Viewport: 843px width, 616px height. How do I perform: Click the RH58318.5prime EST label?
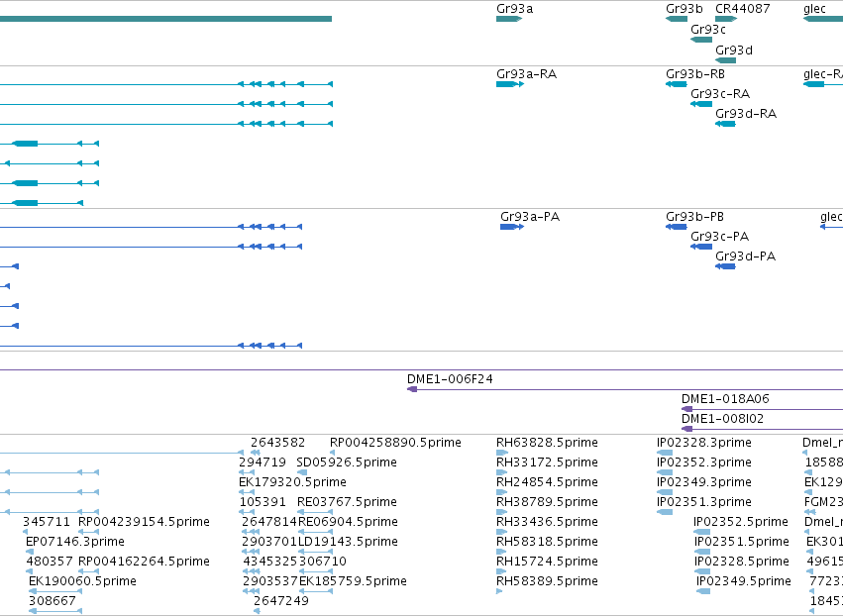click(547, 542)
